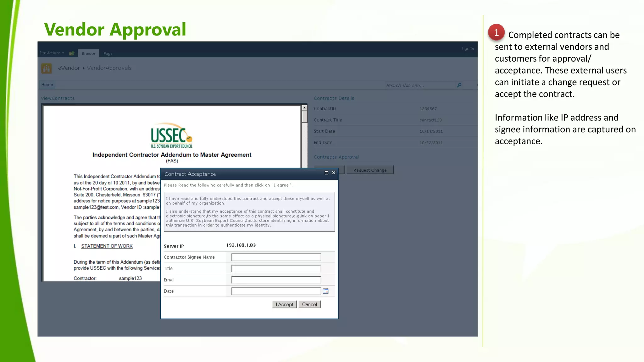644x362 pixels.
Task: Click the eVendor site logo icon
Action: pyautogui.click(x=47, y=68)
